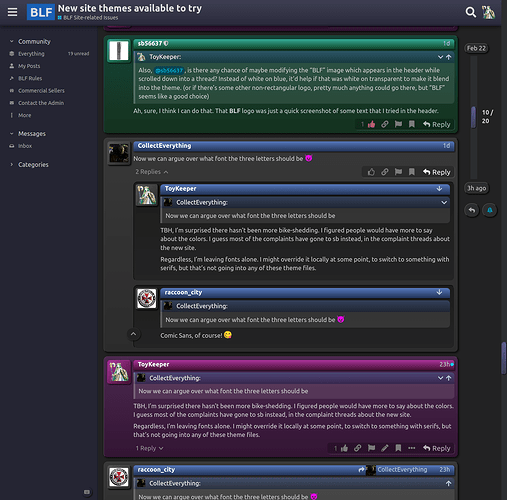This screenshot has height=500, width=507.
Task: Toggle bookmark on CollectEverything's post
Action: point(412,172)
